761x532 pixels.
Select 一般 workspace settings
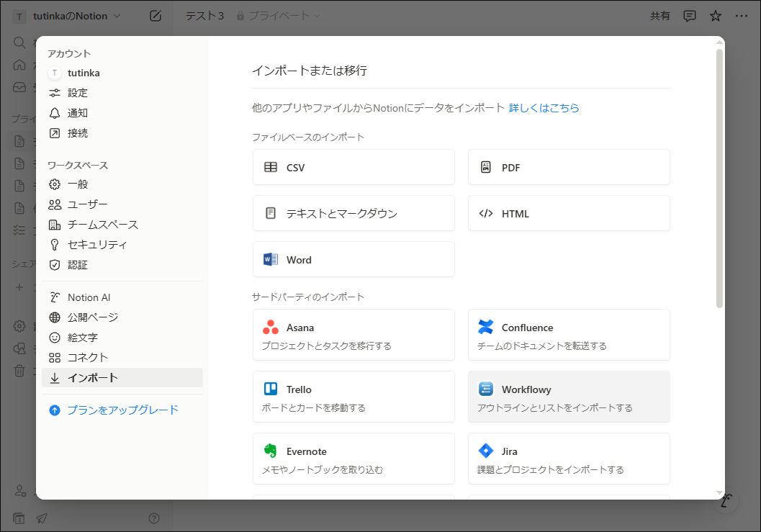pos(122,184)
